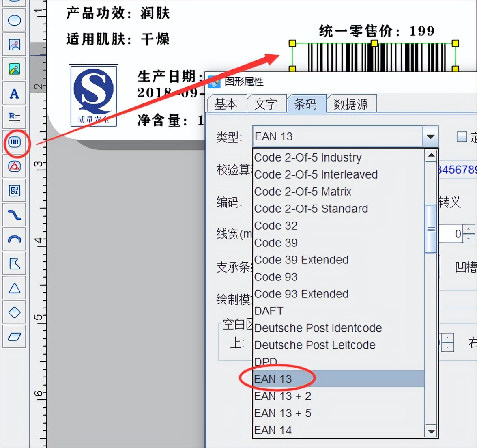477x448 pixels.
Task: Select the vector picture tool with green icon
Action: [x=14, y=69]
